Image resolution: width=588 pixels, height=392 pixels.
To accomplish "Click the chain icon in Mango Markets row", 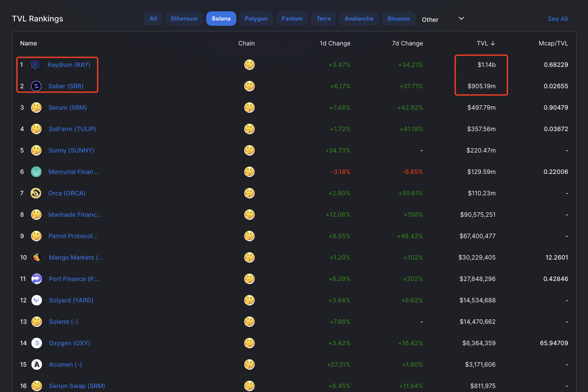I will pyautogui.click(x=249, y=257).
